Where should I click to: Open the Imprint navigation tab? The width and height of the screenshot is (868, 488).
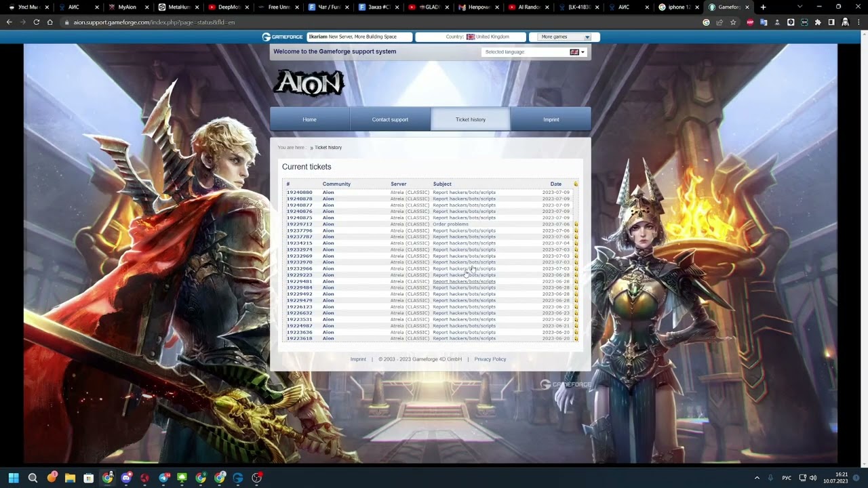click(551, 119)
